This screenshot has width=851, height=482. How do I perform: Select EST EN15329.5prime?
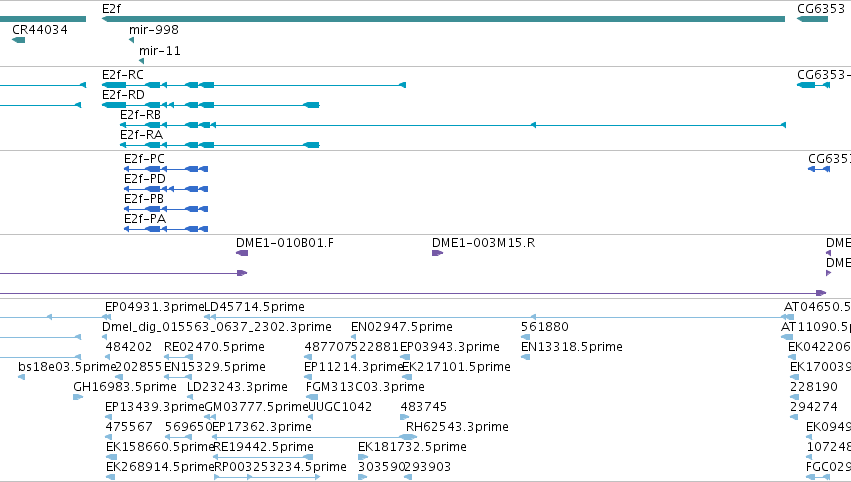[215, 367]
